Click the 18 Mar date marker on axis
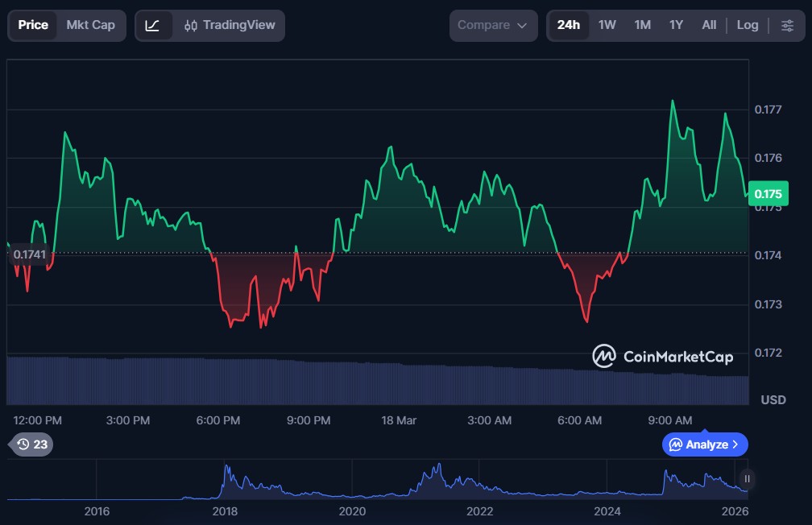 click(398, 420)
